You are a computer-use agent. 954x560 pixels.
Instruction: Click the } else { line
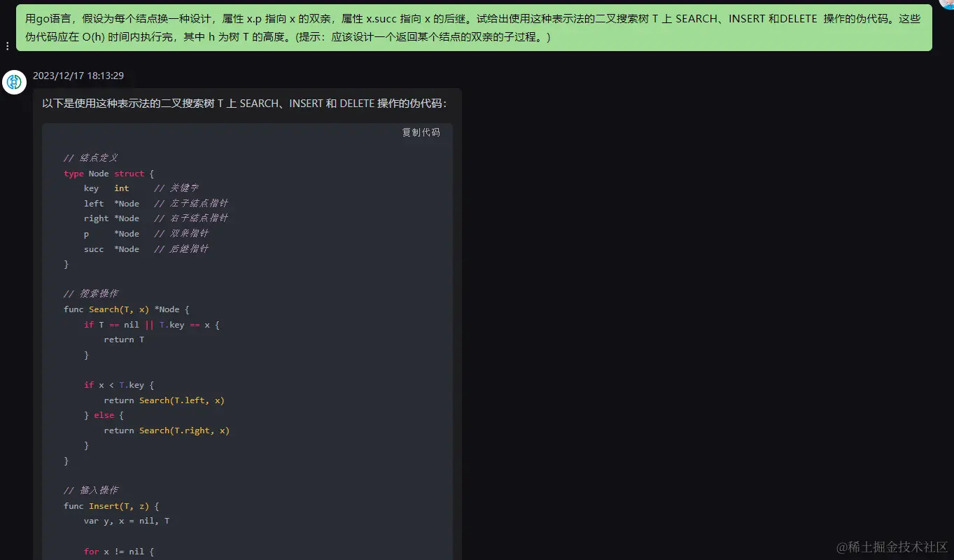104,415
